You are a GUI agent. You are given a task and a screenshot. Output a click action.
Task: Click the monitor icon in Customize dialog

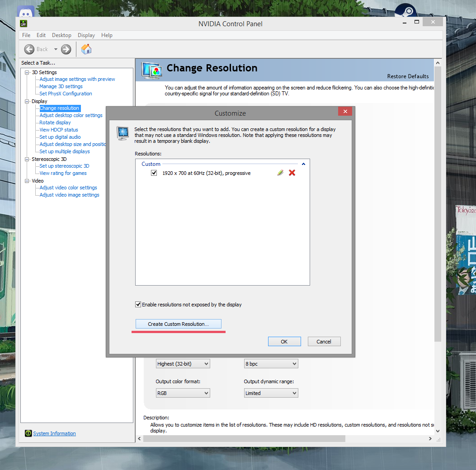point(123,133)
